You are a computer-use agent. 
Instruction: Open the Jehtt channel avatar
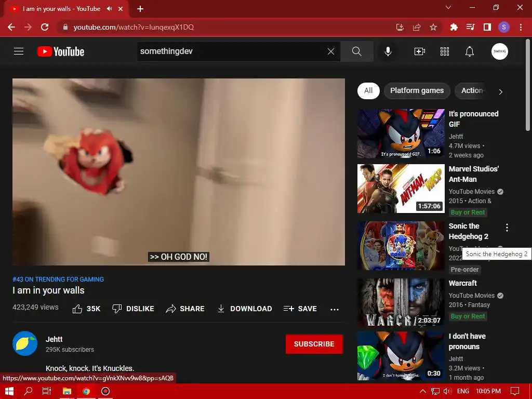click(25, 343)
